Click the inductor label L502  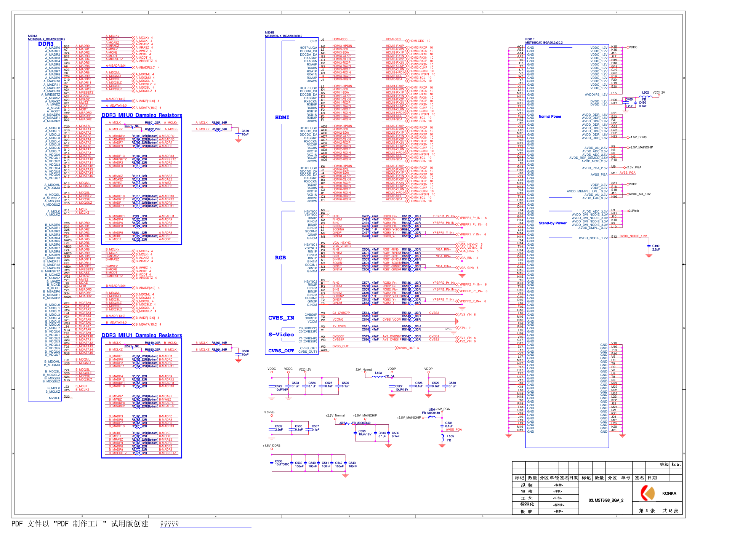point(645,93)
